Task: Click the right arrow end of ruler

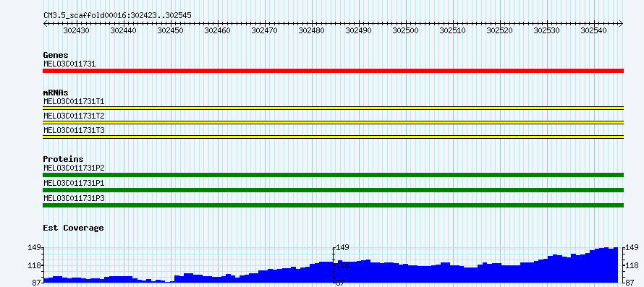Action: (622, 24)
